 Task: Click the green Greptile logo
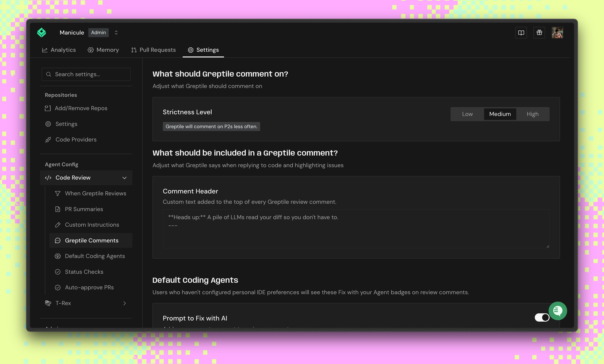click(41, 33)
